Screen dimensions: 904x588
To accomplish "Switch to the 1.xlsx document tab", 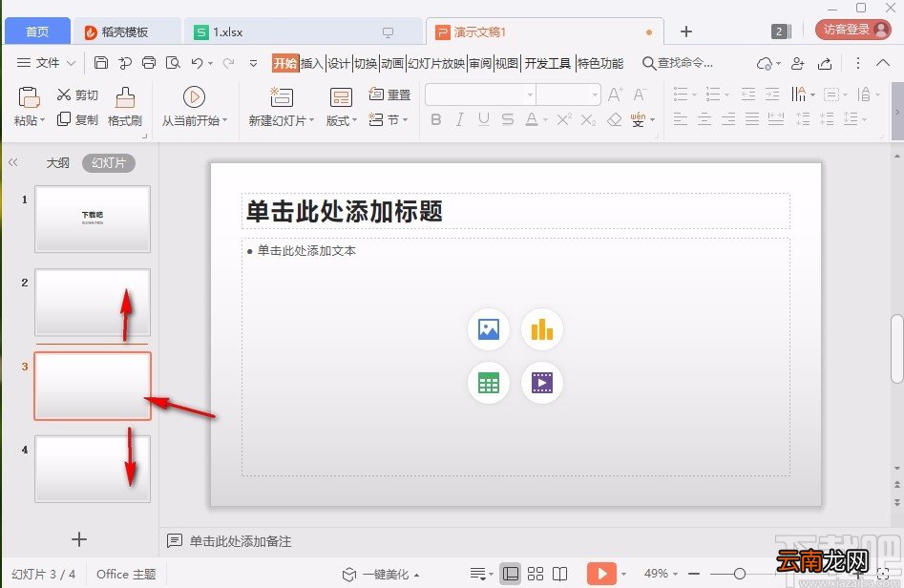I will (x=304, y=32).
